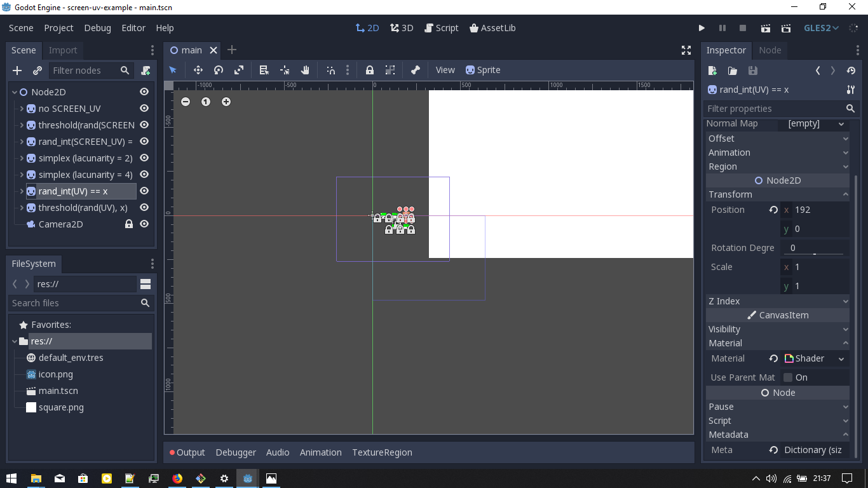Screen dimensions: 868x488
Task: Open the Bone options icon in toolbar
Action: (417, 70)
